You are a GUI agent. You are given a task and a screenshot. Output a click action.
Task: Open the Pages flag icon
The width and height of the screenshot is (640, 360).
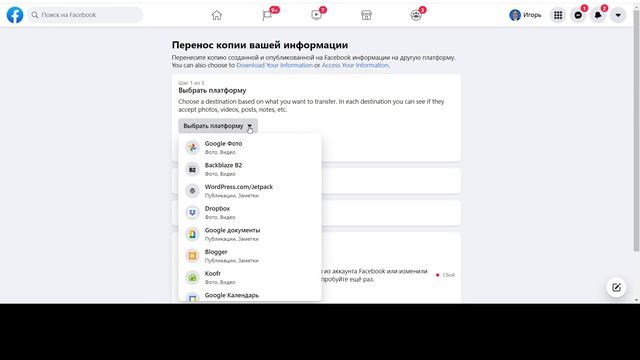(x=267, y=15)
